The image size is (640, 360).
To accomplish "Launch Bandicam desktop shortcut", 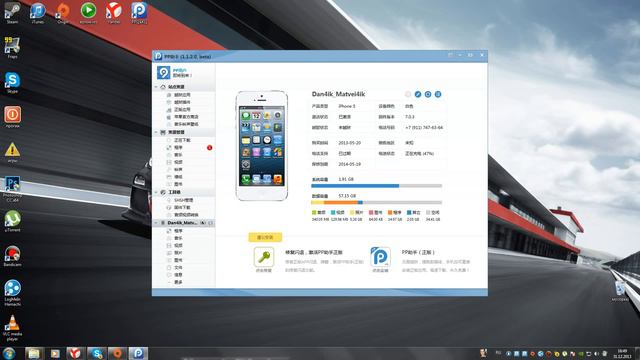I will pyautogui.click(x=12, y=256).
